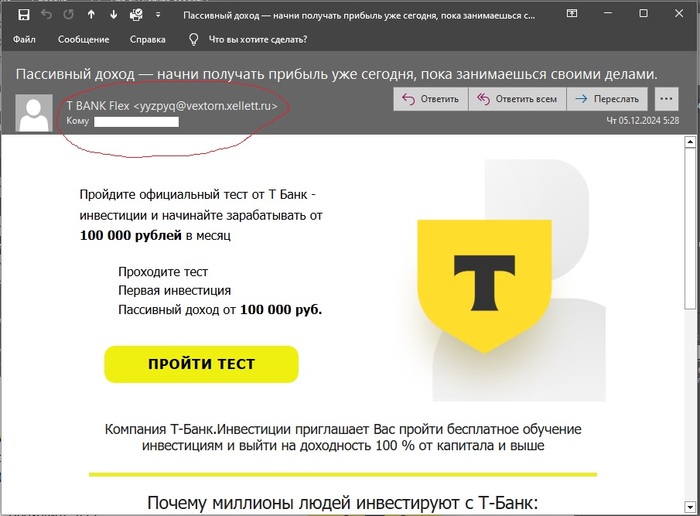Expand the Quick Access Toolbar customize dropdown

(158, 15)
